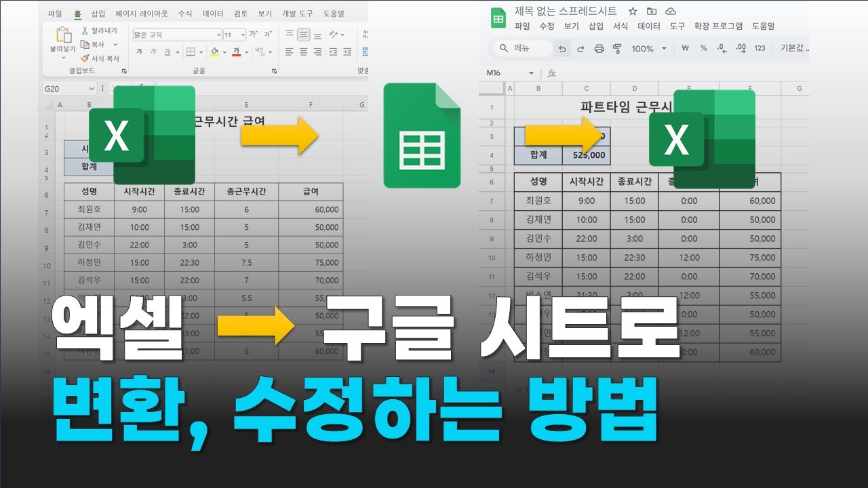Click the Sheets print icon
The width and height of the screenshot is (868, 488).
tap(599, 48)
